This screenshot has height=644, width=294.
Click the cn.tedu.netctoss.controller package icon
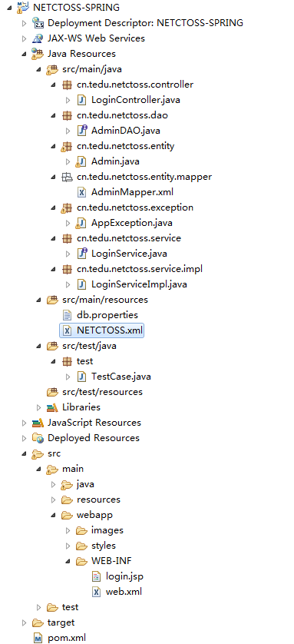tap(67, 85)
